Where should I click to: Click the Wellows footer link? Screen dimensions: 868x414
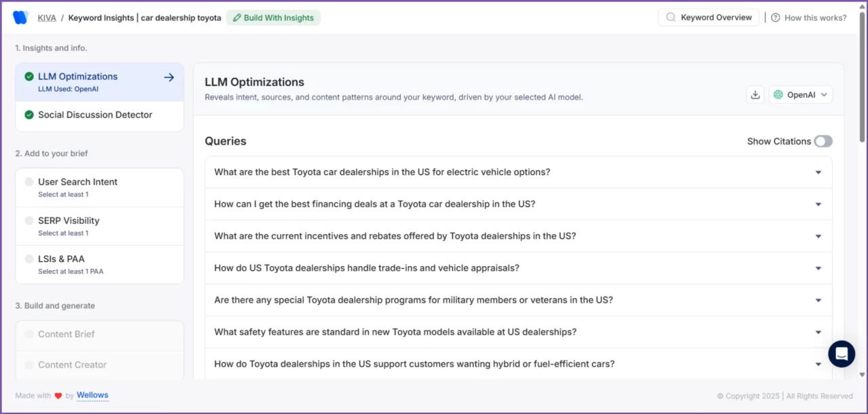(x=92, y=395)
